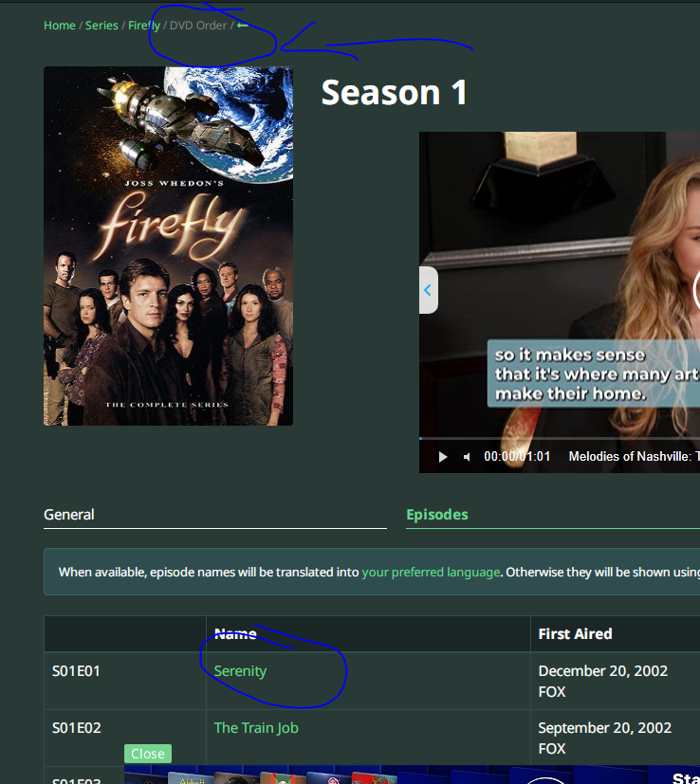
Task: Click the First Aired column header
Action: tap(575, 634)
